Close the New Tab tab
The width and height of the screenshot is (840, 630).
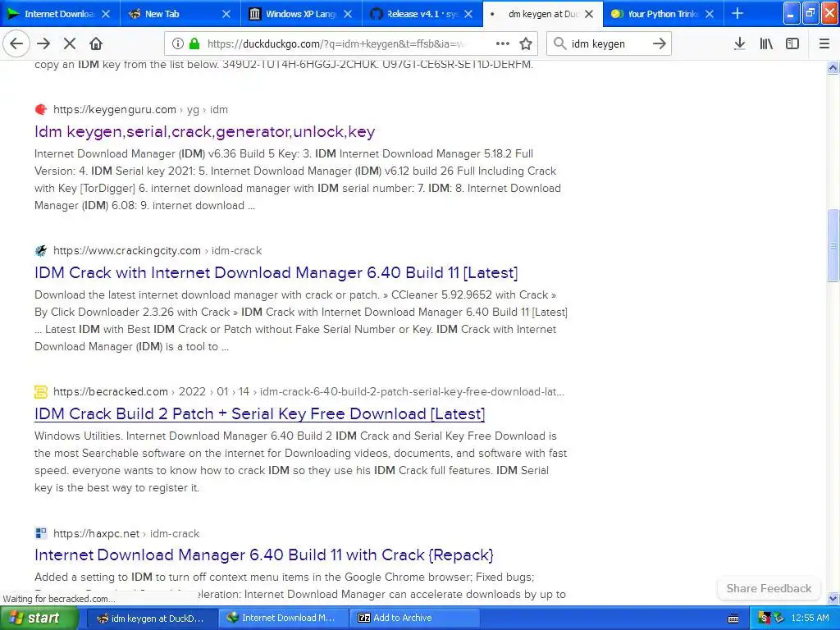226,14
